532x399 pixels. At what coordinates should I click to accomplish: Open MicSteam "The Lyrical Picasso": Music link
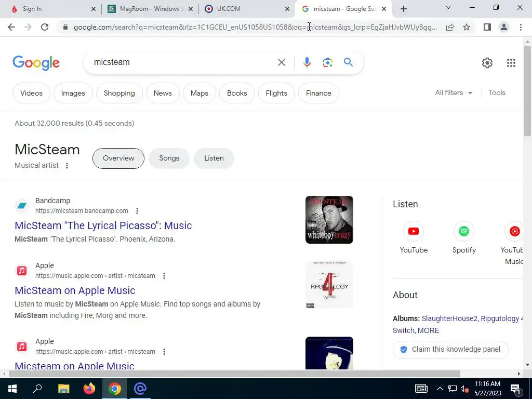(103, 225)
